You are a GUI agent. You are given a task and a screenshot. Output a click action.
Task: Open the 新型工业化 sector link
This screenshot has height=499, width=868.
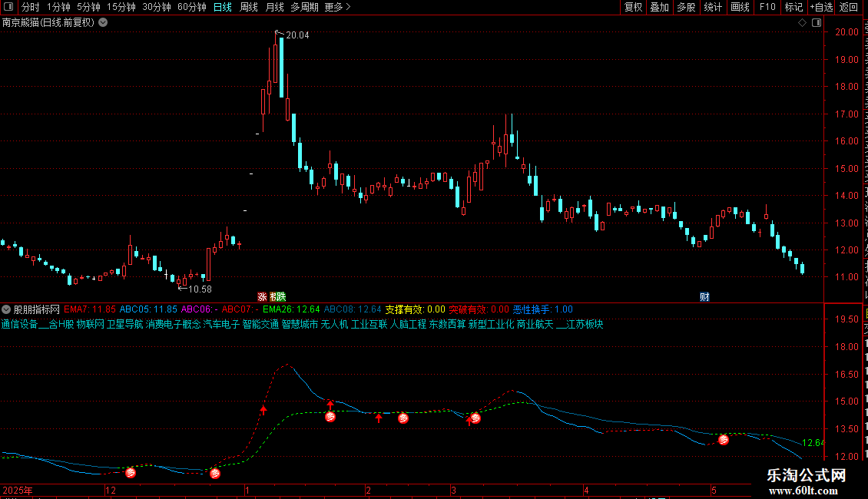click(x=492, y=324)
